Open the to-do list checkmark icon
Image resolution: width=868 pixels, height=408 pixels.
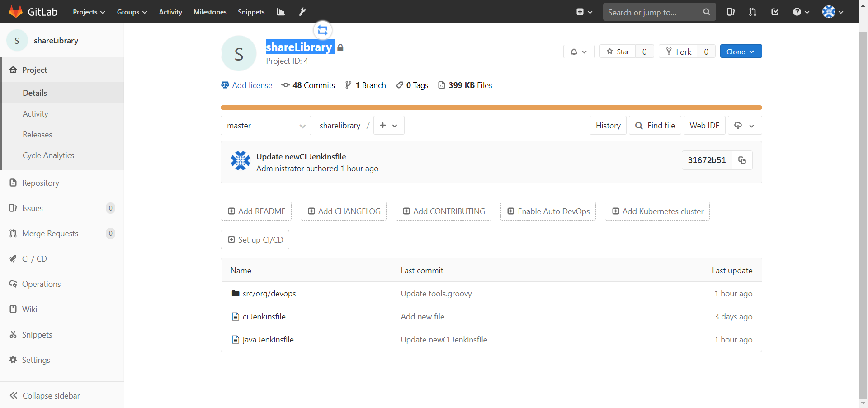point(775,12)
